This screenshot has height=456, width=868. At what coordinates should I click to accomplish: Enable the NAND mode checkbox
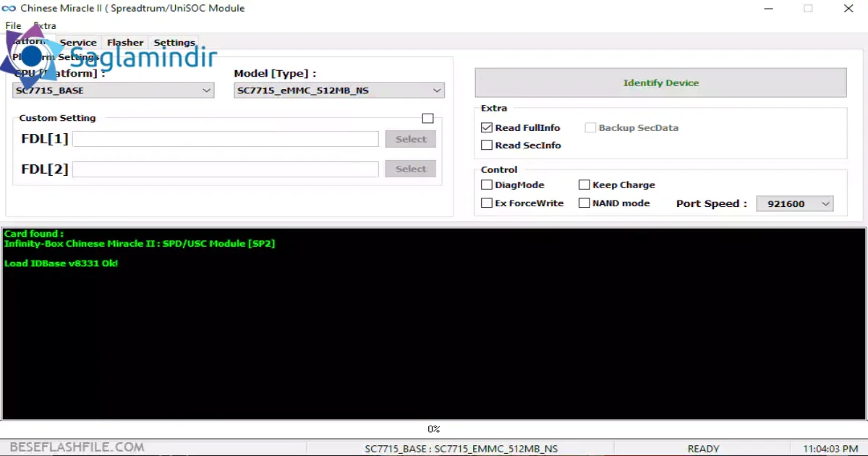coord(584,203)
